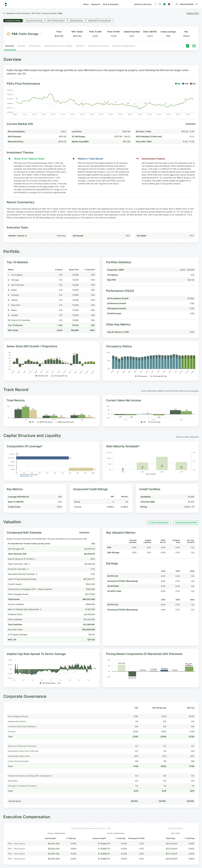Click the Hold legend swatch
202x868 pixels.
183,84
